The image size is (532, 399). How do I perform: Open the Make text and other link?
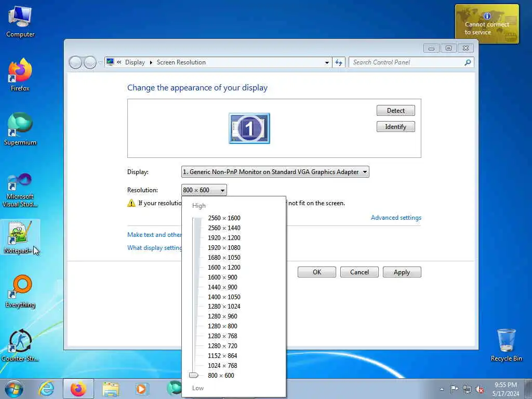point(154,235)
